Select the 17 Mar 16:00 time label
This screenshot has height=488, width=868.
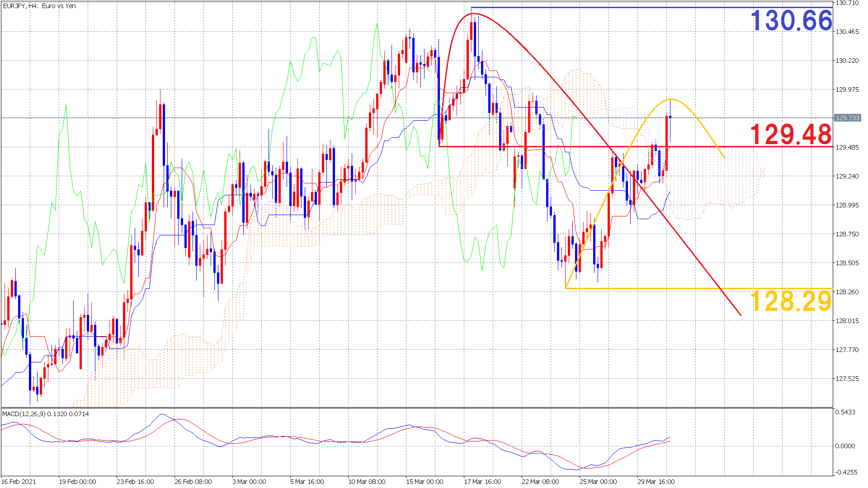(482, 482)
